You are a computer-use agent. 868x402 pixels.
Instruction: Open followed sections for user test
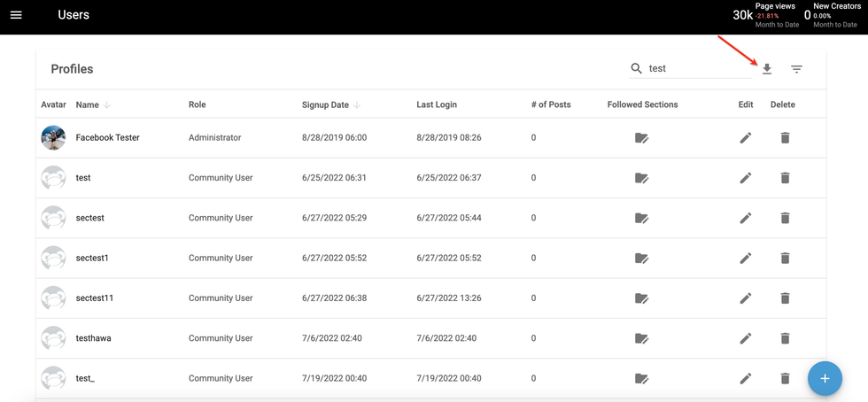642,178
